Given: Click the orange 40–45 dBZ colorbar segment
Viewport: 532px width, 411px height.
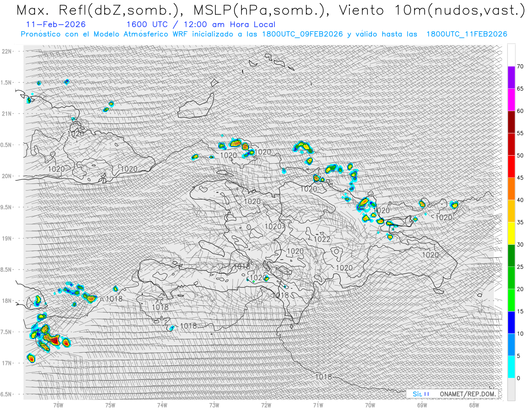Looking at the screenshot, I should [511, 189].
